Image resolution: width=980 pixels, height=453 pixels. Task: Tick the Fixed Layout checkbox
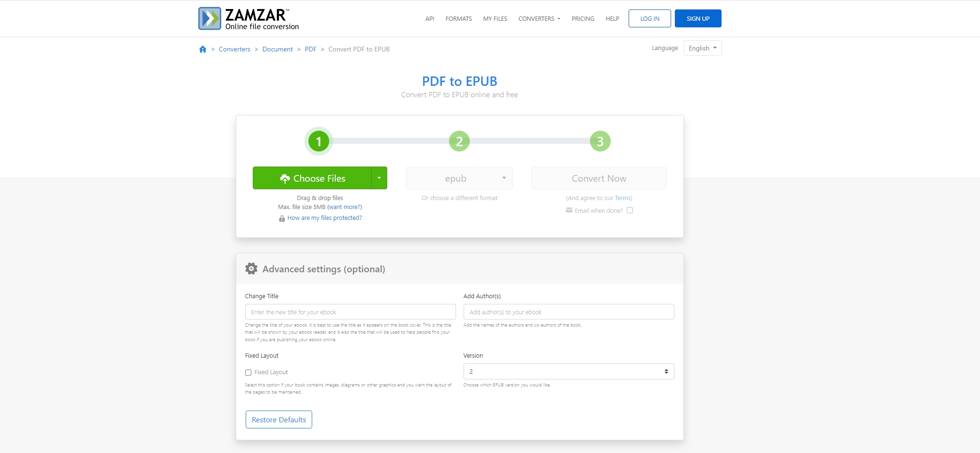click(249, 372)
